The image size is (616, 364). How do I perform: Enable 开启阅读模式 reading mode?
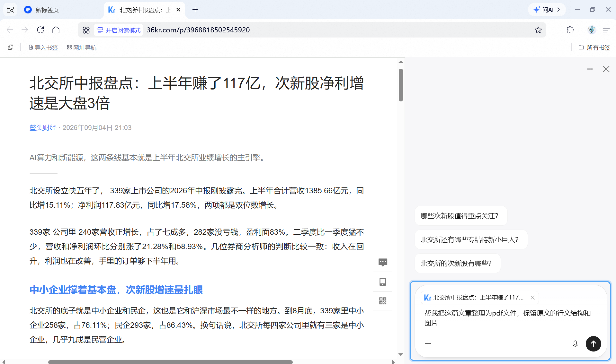(x=119, y=30)
